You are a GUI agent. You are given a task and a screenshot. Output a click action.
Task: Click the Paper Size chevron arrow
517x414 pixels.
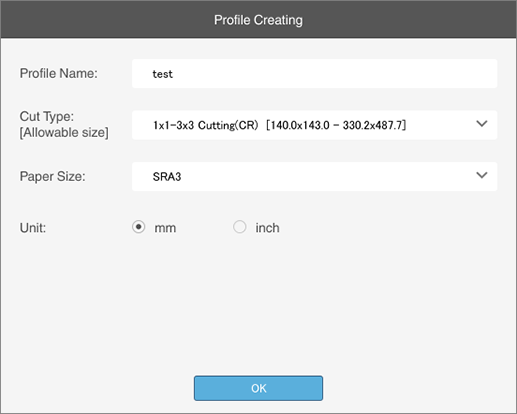[x=482, y=175]
